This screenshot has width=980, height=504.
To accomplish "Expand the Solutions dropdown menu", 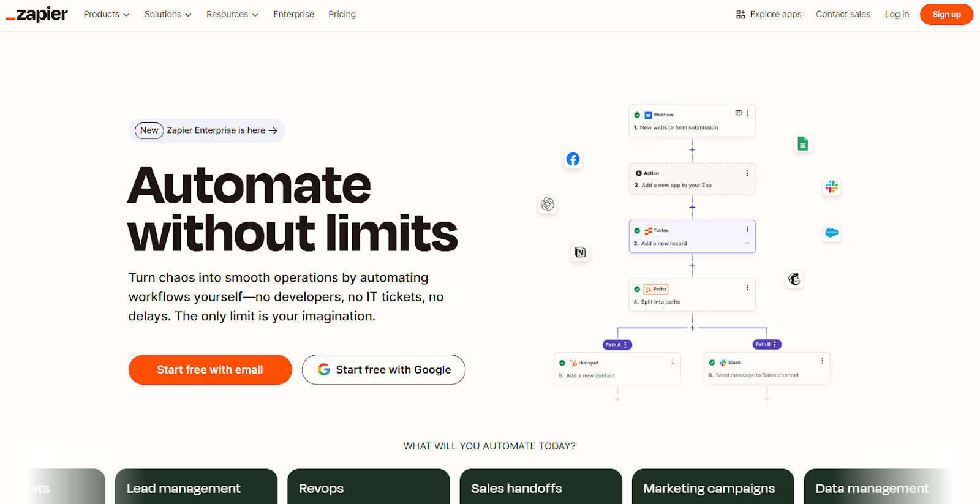I will coord(168,14).
